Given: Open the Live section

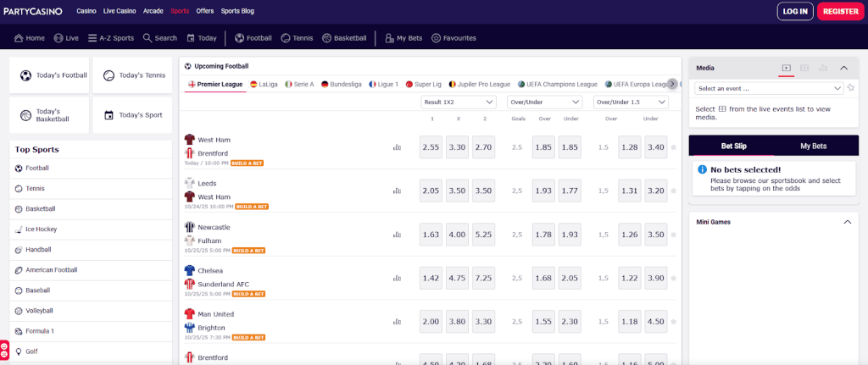Looking at the screenshot, I should [x=66, y=38].
